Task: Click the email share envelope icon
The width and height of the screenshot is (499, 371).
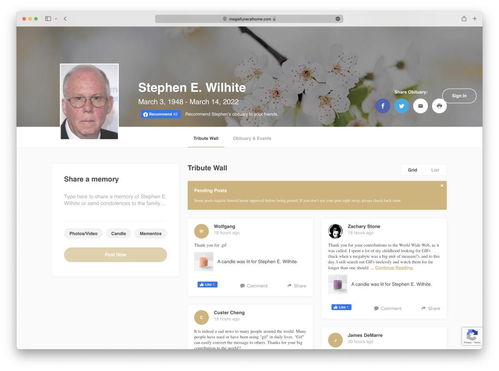Action: pos(420,106)
